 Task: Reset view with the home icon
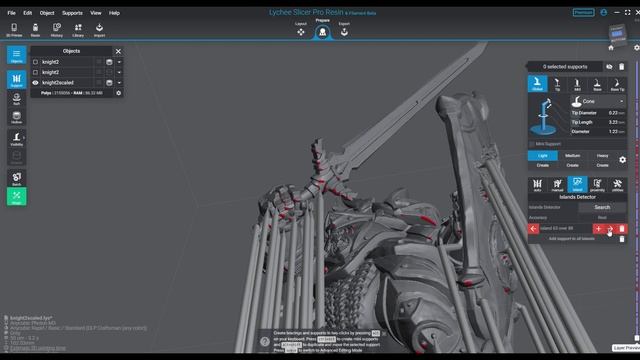coord(611,48)
